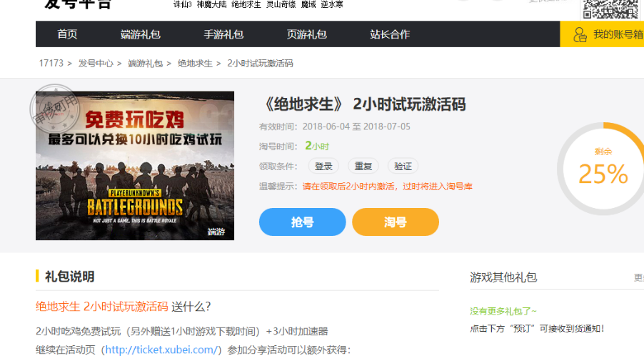Click the title 《绝地求生》2小时试玩激活码
644x361 pixels.
(363, 104)
